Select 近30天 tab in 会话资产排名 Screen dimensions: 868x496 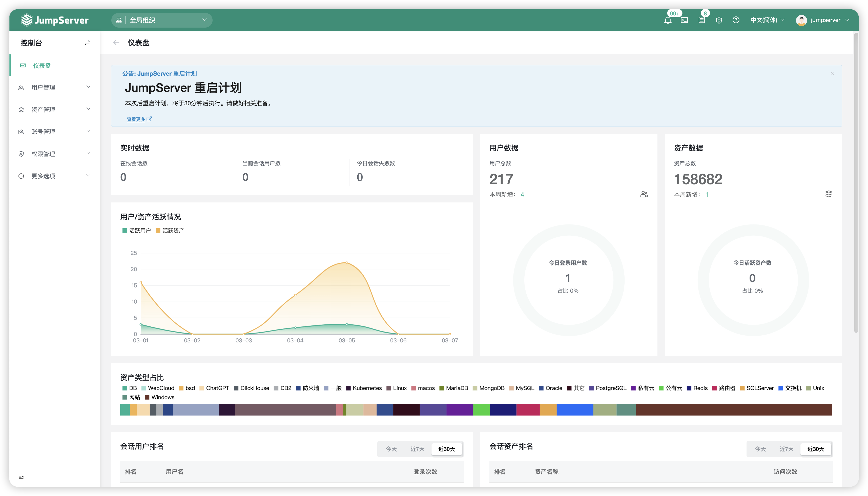coord(816,449)
